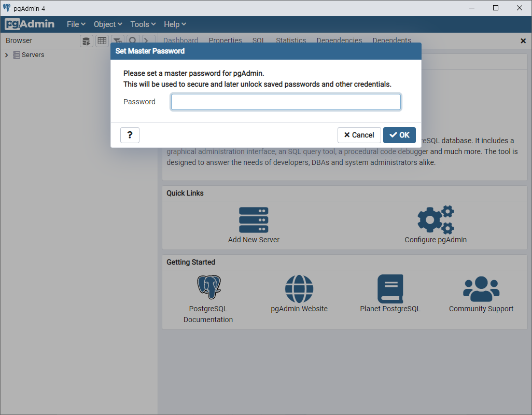Cancel the Set Master Password dialog
Viewport: 532px width, 415px height.
click(359, 135)
